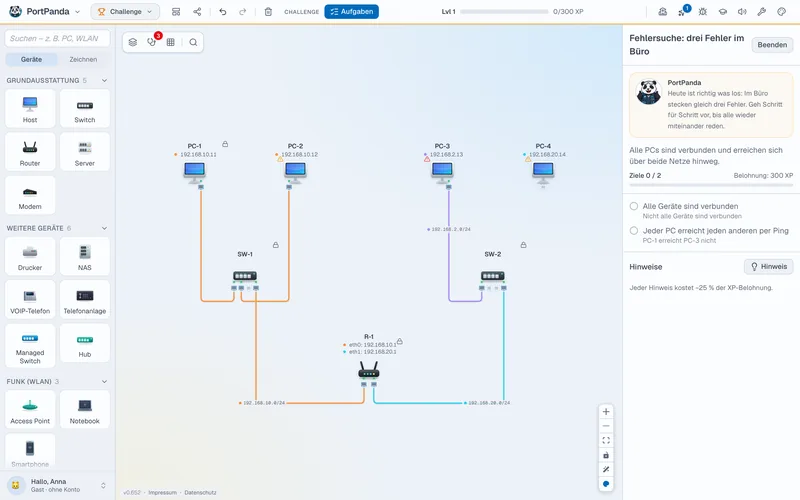
Task: Click the trash delete icon
Action: (268, 11)
